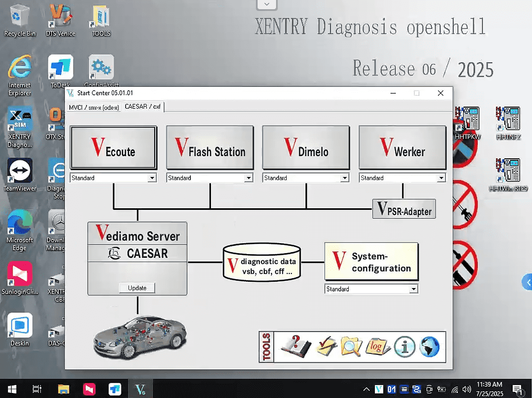
Task: Click the Vediamo taskbar icon
Action: point(140,389)
